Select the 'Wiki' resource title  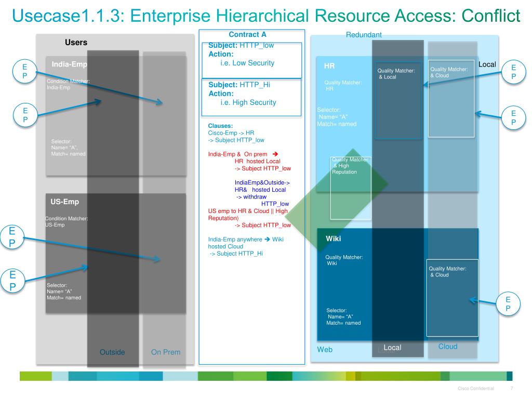(x=333, y=238)
